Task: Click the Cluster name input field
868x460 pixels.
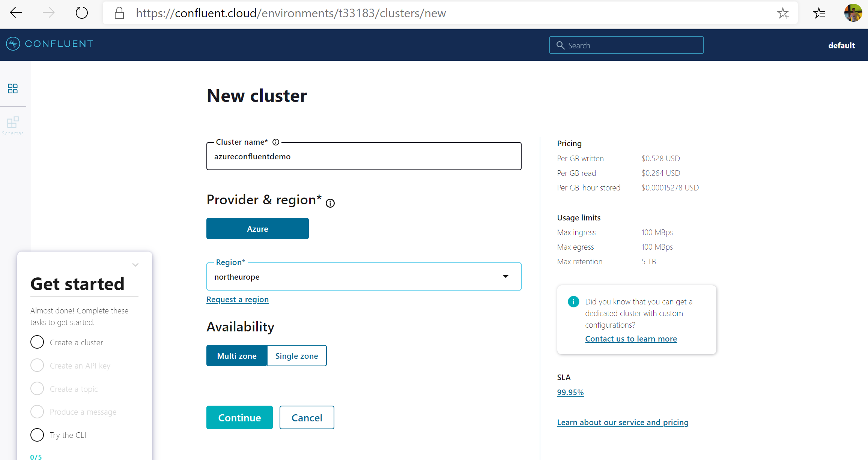Action: (x=364, y=157)
